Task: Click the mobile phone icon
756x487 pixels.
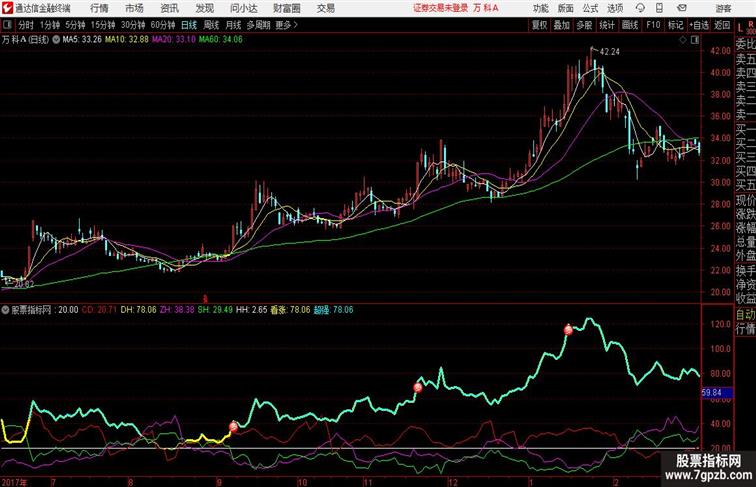Action: click(659, 8)
